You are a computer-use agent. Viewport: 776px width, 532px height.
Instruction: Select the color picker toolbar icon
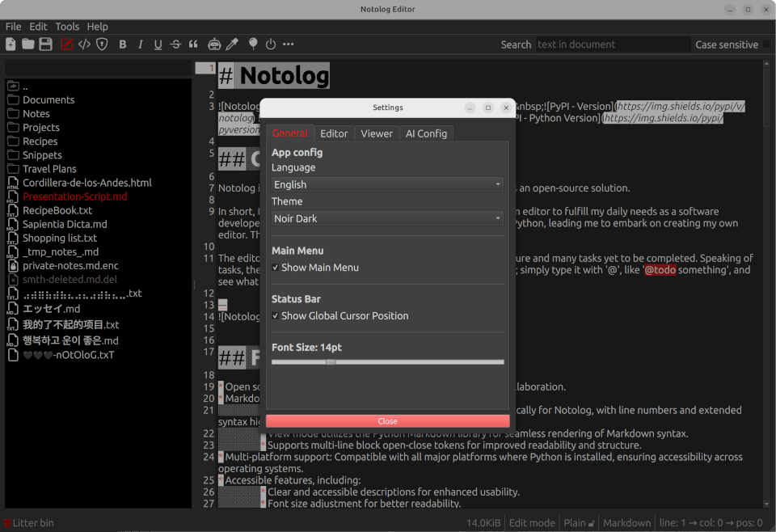tap(232, 44)
